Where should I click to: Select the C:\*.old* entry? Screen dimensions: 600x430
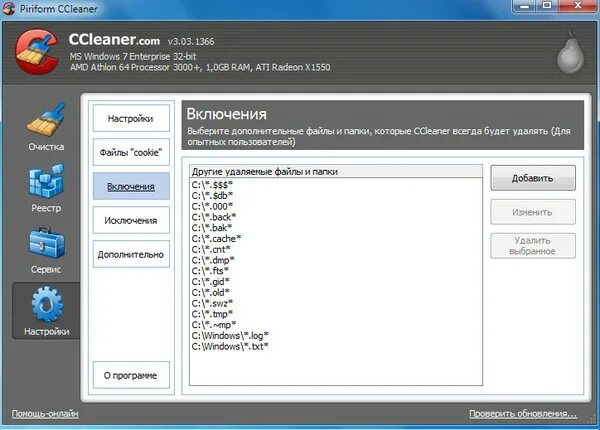tap(211, 292)
